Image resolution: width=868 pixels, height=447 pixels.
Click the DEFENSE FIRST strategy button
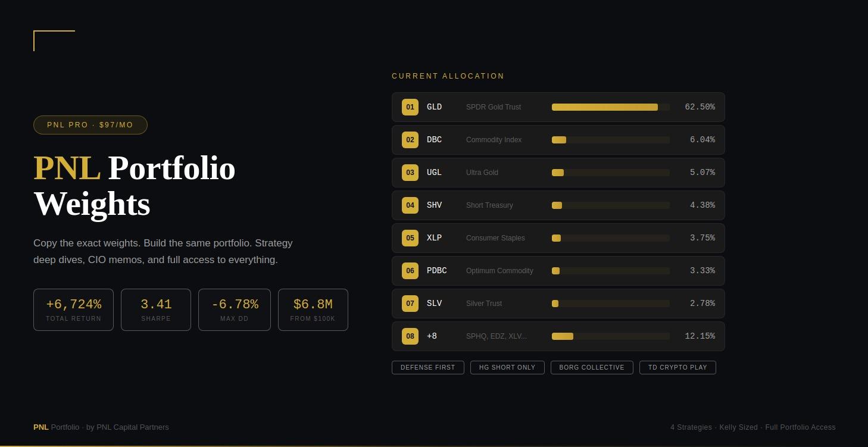pyautogui.click(x=428, y=367)
